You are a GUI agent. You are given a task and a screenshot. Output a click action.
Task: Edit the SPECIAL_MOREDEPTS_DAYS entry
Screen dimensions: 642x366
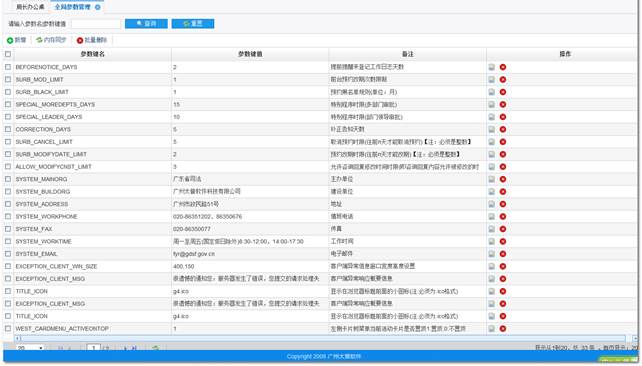coord(491,104)
